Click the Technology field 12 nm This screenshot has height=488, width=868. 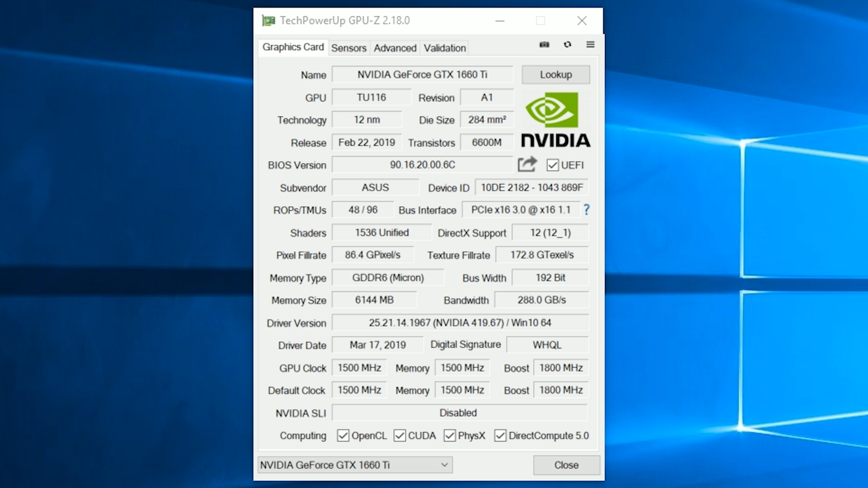367,120
